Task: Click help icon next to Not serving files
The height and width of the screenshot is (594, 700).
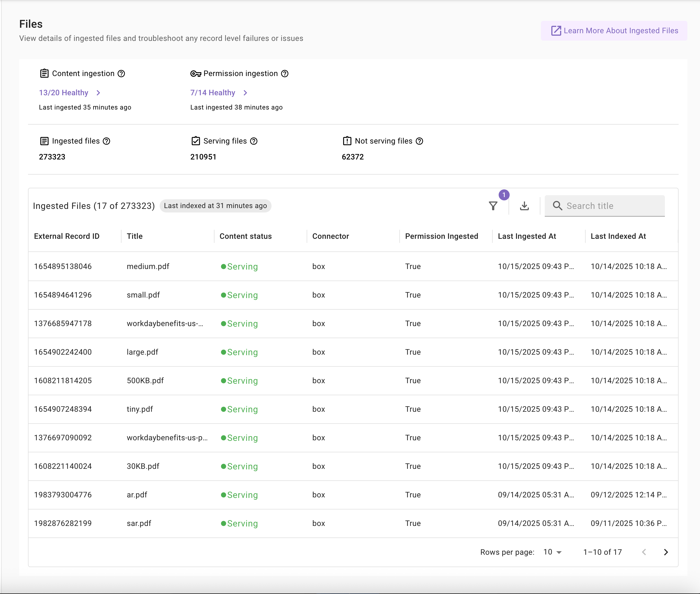Action: [419, 141]
